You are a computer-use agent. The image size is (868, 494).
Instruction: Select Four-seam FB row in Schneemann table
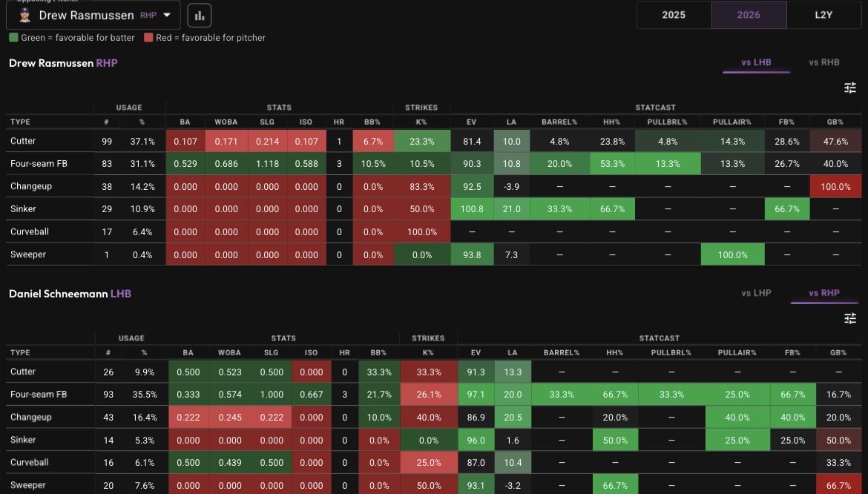coord(434,395)
